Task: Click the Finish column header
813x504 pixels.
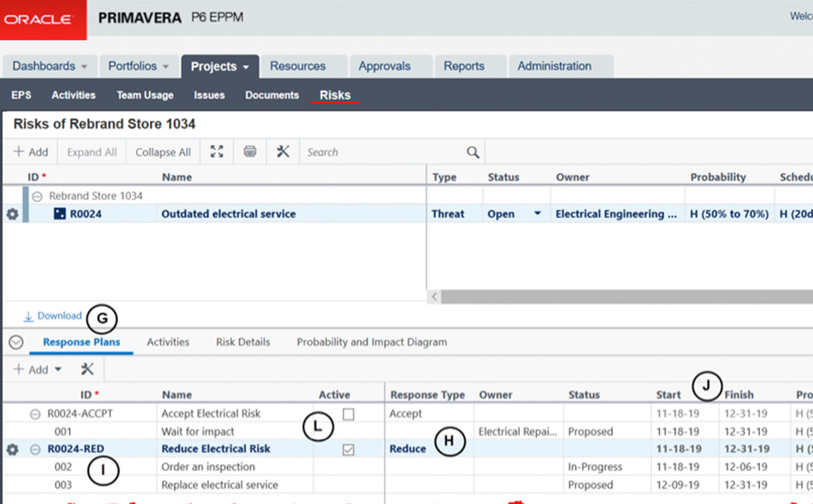Action: (x=739, y=395)
